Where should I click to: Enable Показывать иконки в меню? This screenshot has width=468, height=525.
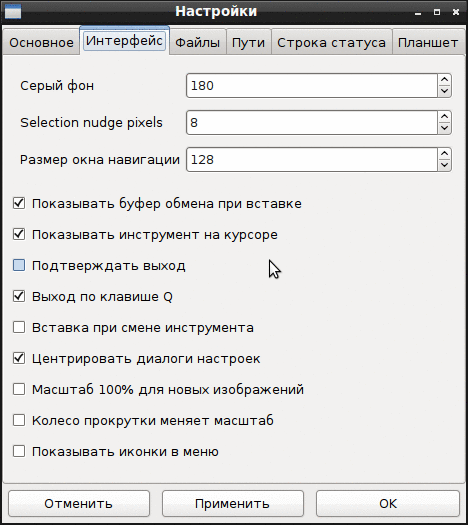(x=19, y=451)
